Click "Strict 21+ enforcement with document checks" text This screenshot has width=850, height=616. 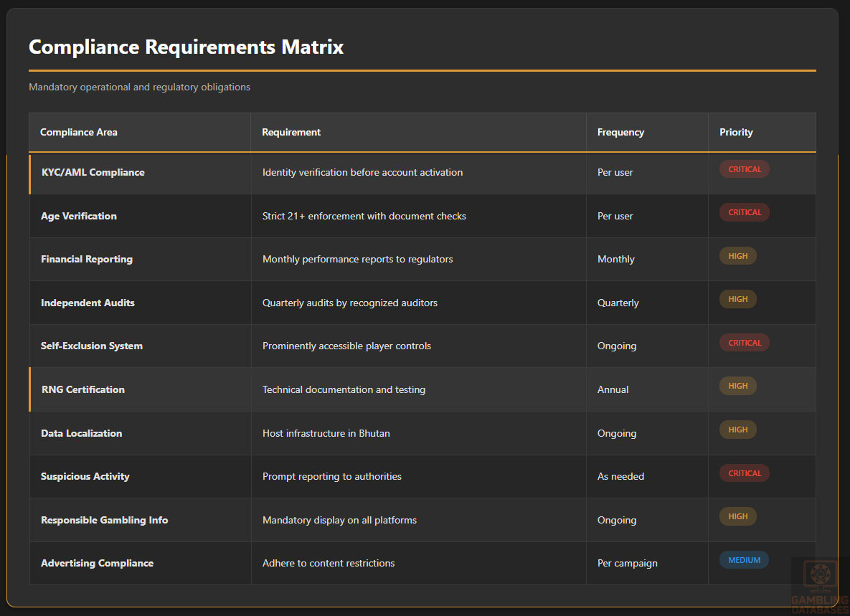tap(364, 216)
